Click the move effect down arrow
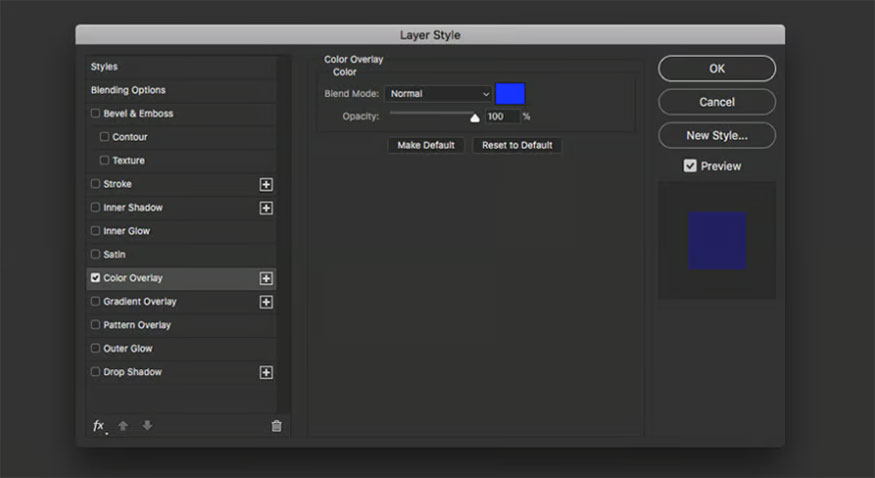The height and width of the screenshot is (478, 875). point(147,425)
